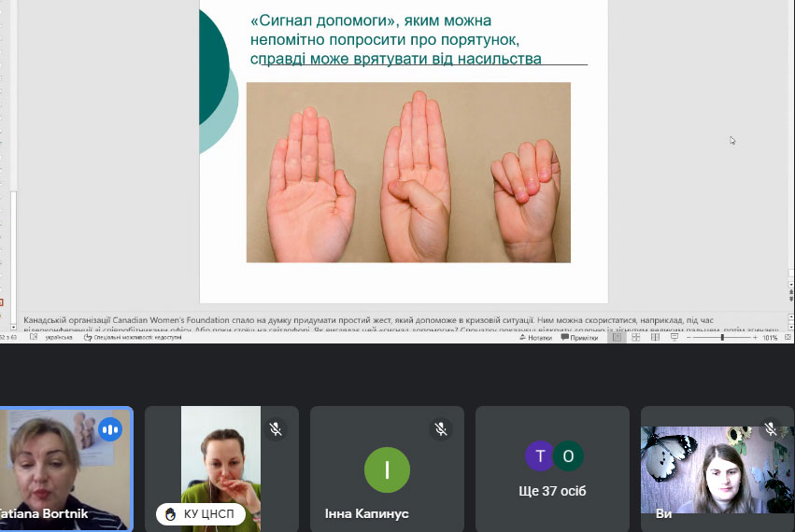
Task: Select the hand signal photo on the slide
Action: (x=408, y=173)
